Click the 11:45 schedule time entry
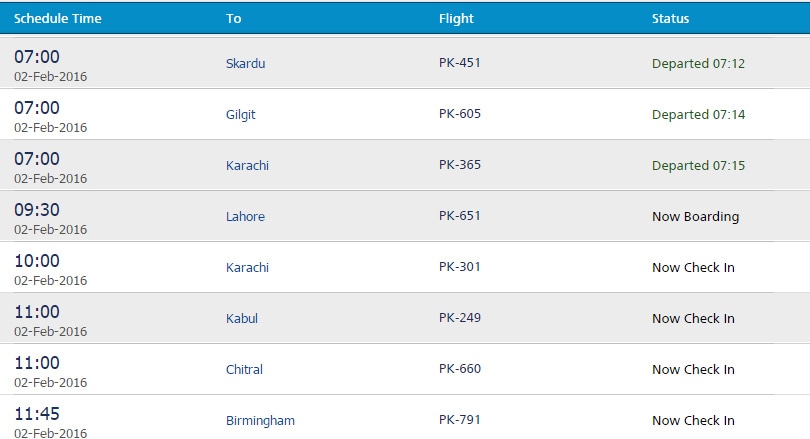 coord(37,414)
